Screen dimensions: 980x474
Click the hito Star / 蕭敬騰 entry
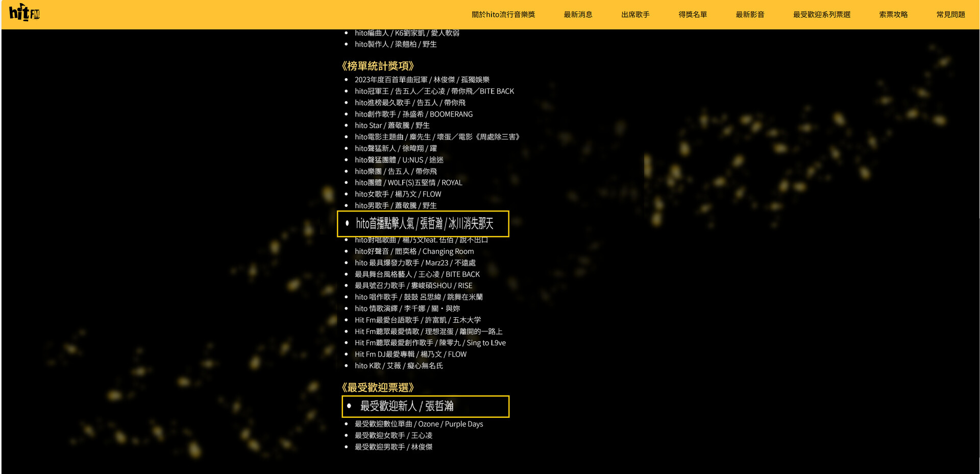394,125
